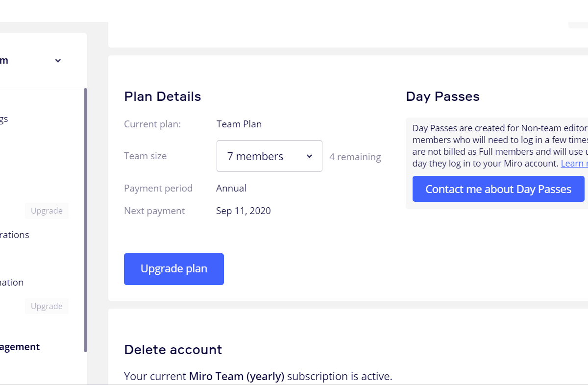
Task: Expand the team switcher chevron in sidebar
Action: click(58, 61)
